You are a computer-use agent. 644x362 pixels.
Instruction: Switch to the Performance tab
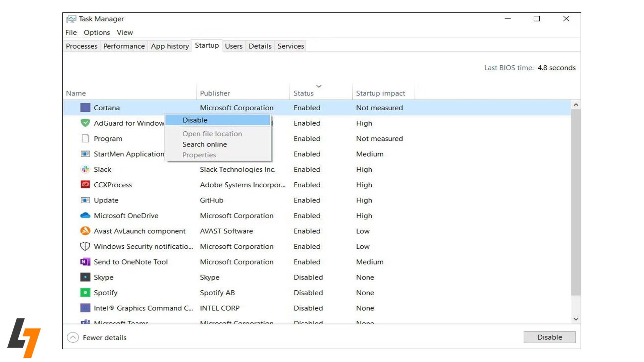click(124, 46)
